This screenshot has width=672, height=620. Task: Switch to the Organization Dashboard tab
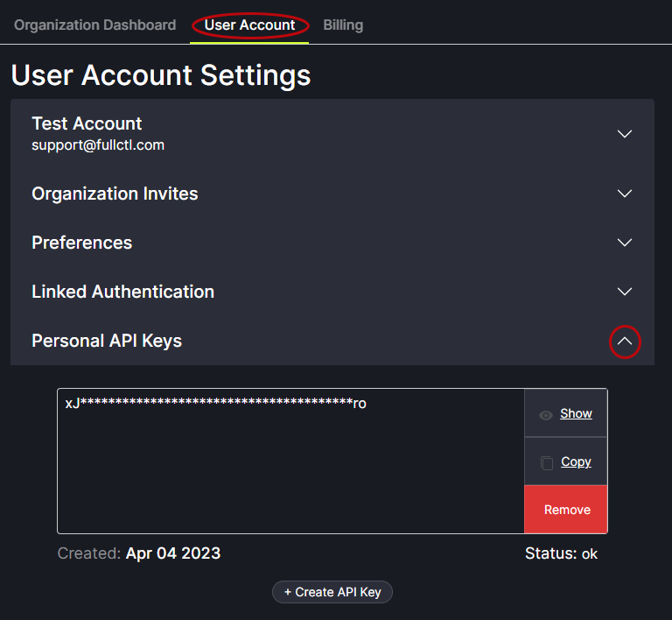pos(94,25)
